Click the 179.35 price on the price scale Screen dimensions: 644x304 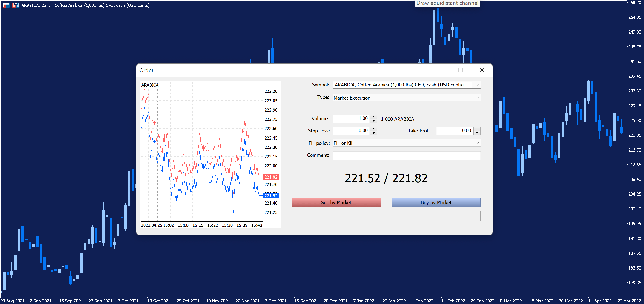[x=635, y=282]
